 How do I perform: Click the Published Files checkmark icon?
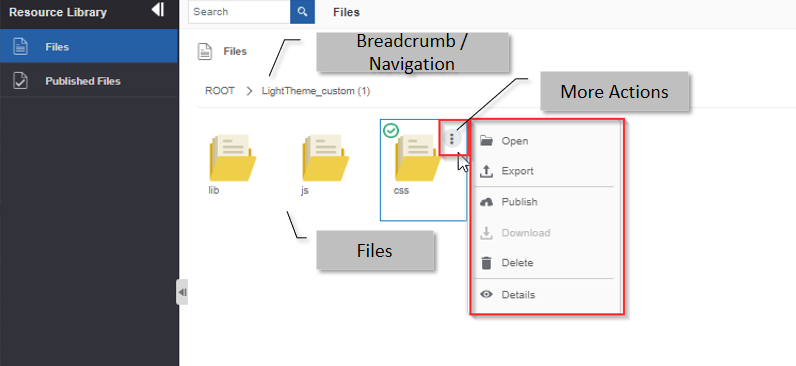coord(20,81)
